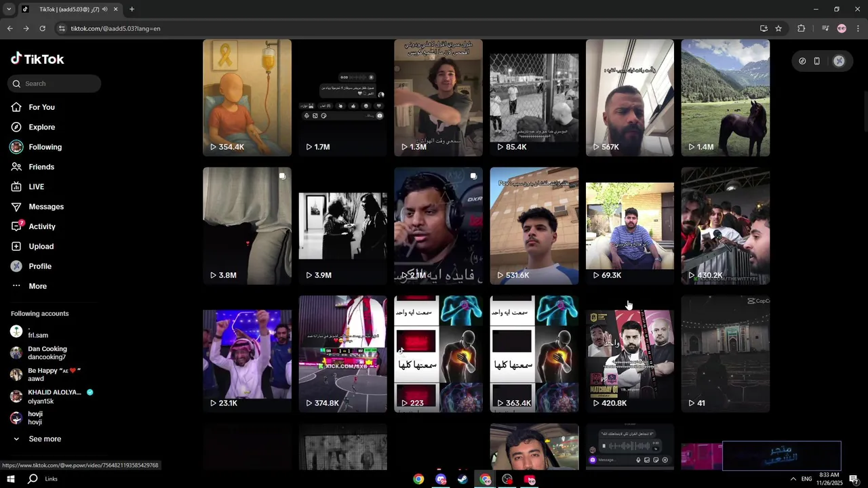
Task: Click the phone icon in floating pill
Action: pyautogui.click(x=817, y=61)
